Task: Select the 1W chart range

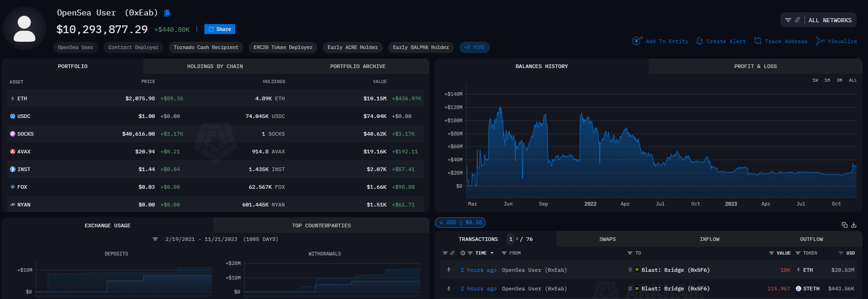Action: click(x=815, y=80)
